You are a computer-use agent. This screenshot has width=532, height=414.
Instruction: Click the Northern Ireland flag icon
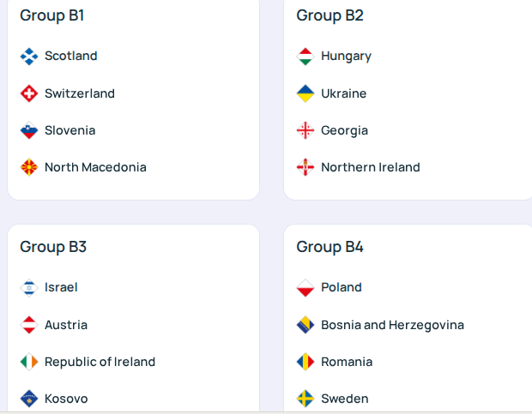[x=305, y=167]
